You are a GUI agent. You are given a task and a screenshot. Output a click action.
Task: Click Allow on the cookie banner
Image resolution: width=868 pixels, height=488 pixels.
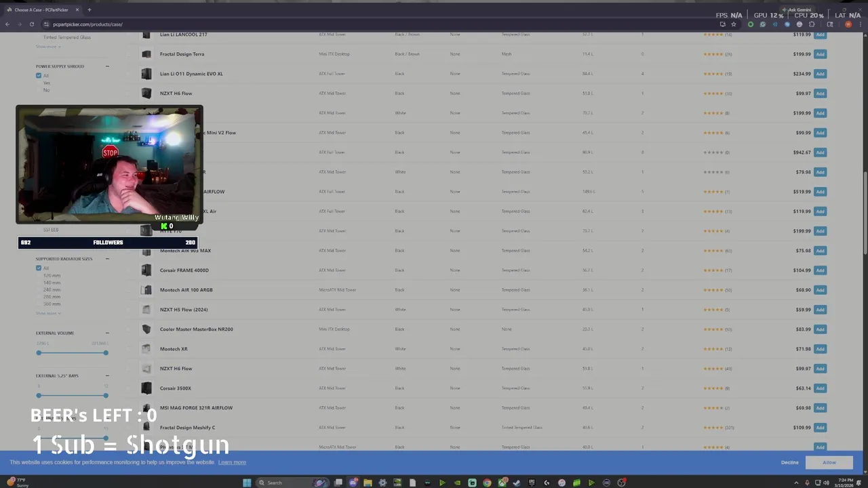(x=829, y=462)
